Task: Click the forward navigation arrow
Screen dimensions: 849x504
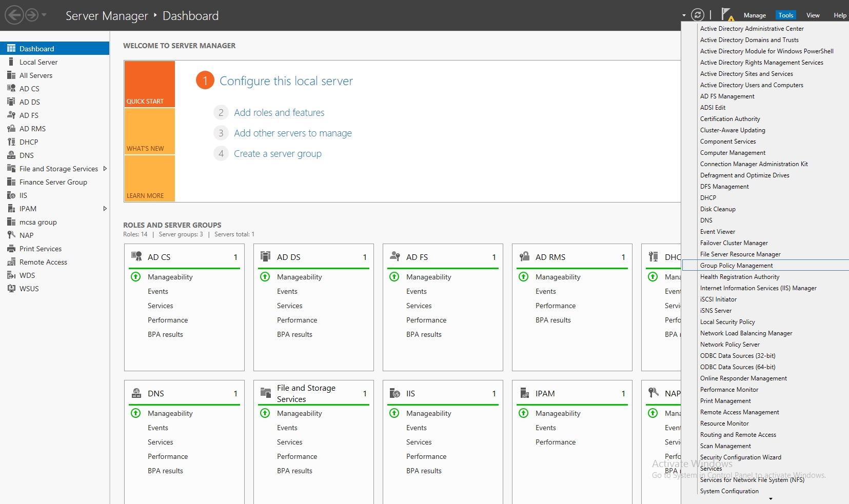Action: (32, 15)
